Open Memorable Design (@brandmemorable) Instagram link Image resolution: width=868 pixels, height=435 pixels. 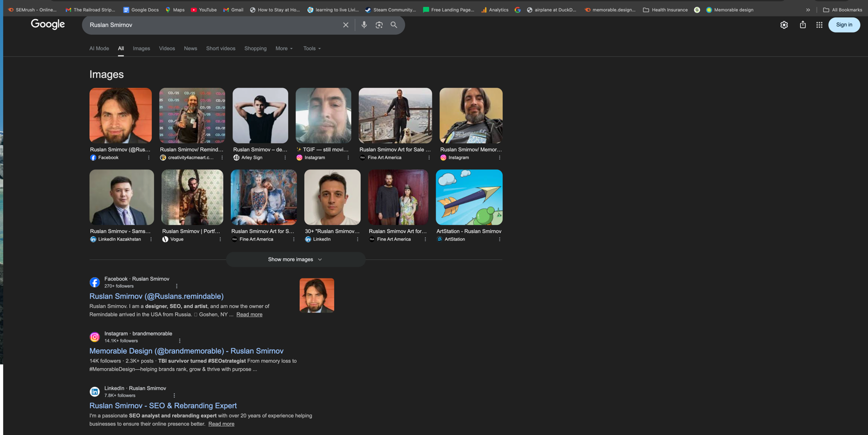point(187,351)
